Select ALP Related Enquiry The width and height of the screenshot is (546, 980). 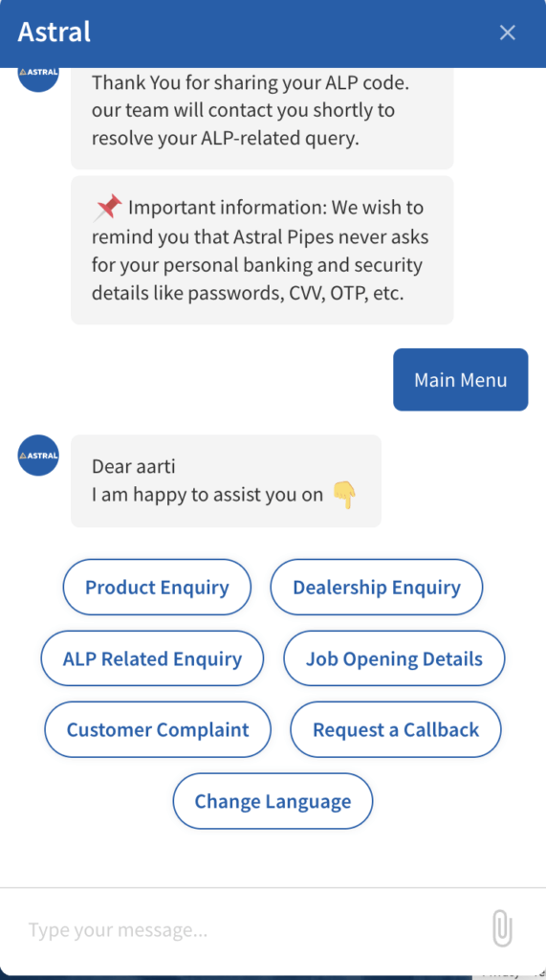point(152,658)
